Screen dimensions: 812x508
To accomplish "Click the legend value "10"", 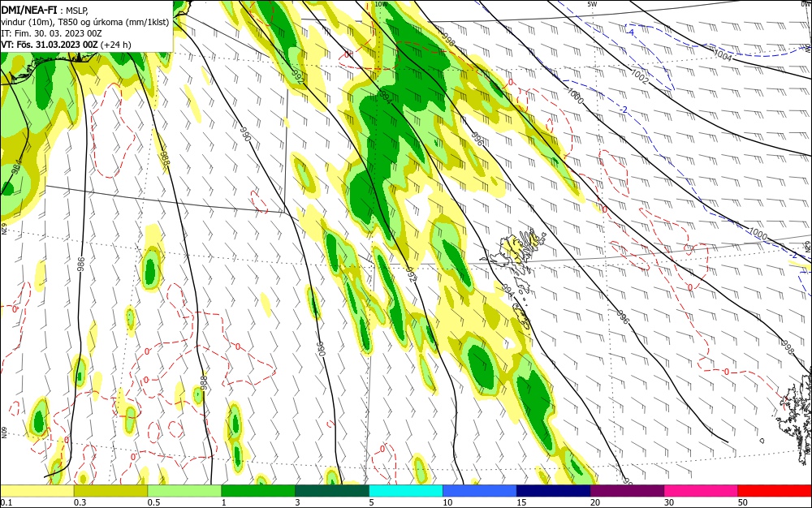I will (447, 502).
